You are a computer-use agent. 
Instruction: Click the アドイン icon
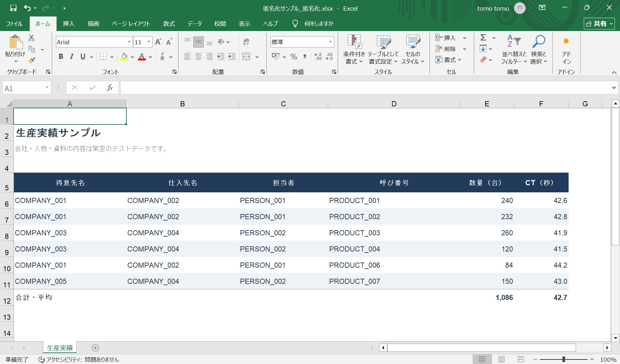coord(566,49)
